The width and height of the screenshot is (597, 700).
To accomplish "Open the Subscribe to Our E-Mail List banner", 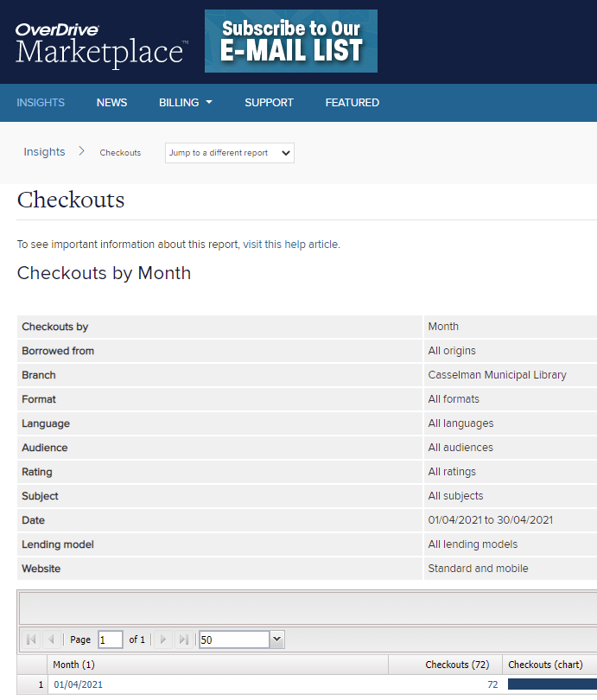I will point(291,41).
